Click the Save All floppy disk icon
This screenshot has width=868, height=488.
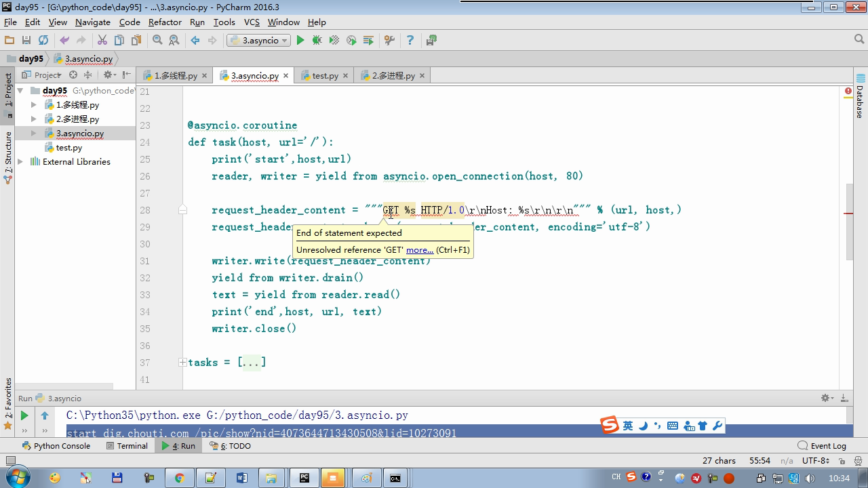pyautogui.click(x=26, y=41)
